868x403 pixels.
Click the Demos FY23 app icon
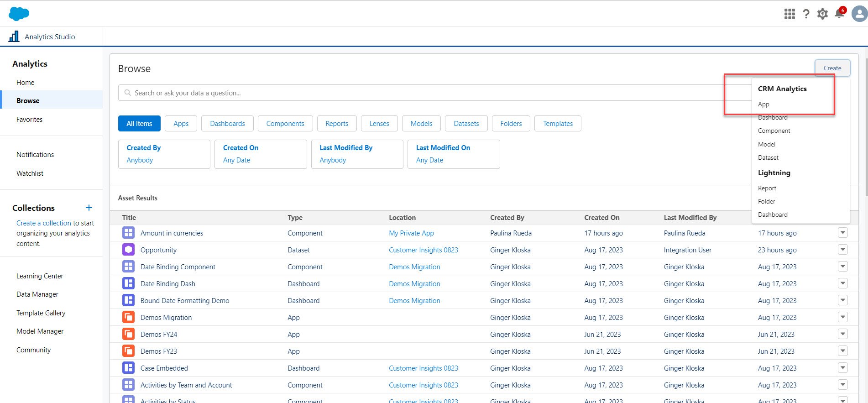click(x=129, y=351)
